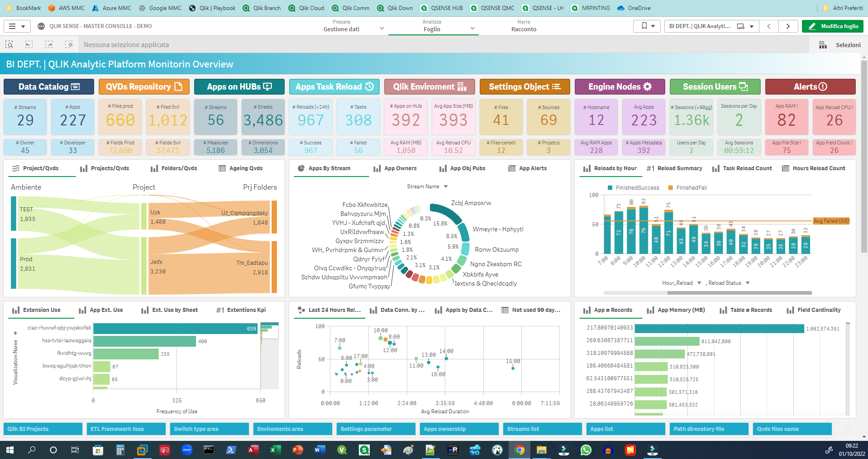Click the step forward selection icon
This screenshot has height=459, width=868.
point(49,44)
